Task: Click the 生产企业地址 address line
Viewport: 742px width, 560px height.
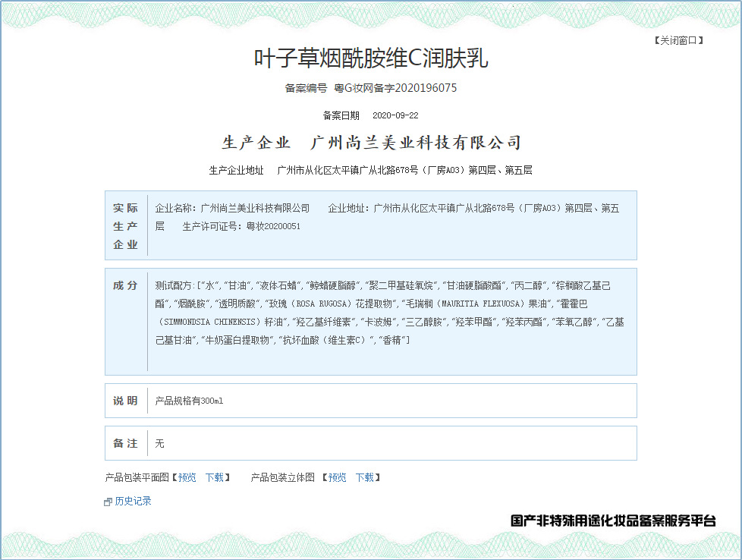Action: click(x=371, y=170)
